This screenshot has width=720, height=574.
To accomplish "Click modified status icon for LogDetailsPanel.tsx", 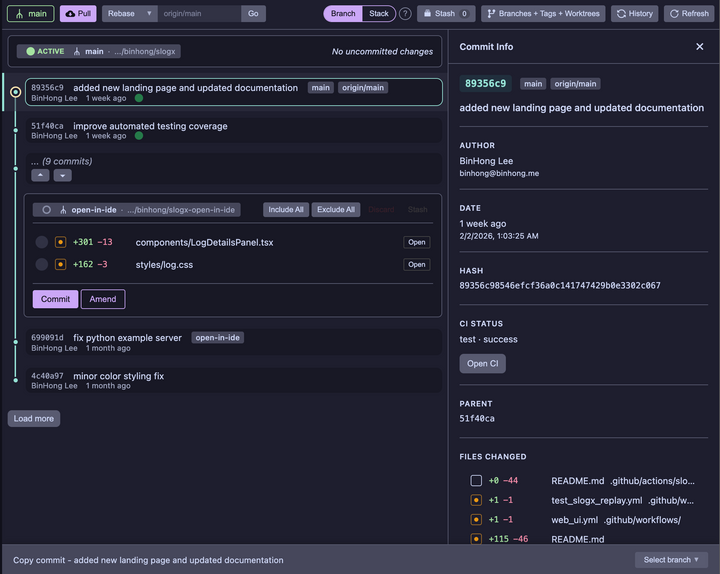I will [x=60, y=242].
